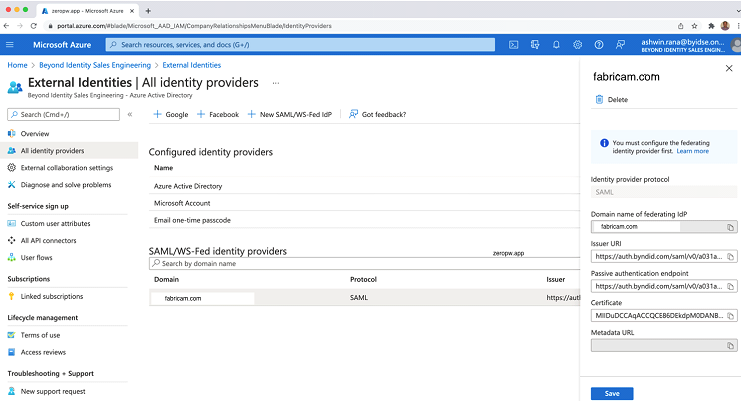
Task: Copy the Issuer URI value
Action: pyautogui.click(x=731, y=257)
